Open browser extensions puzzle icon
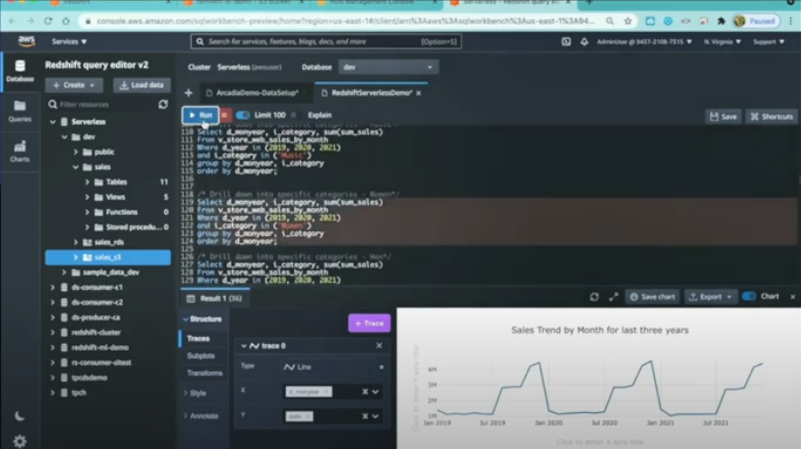The image size is (801, 449). [x=721, y=21]
